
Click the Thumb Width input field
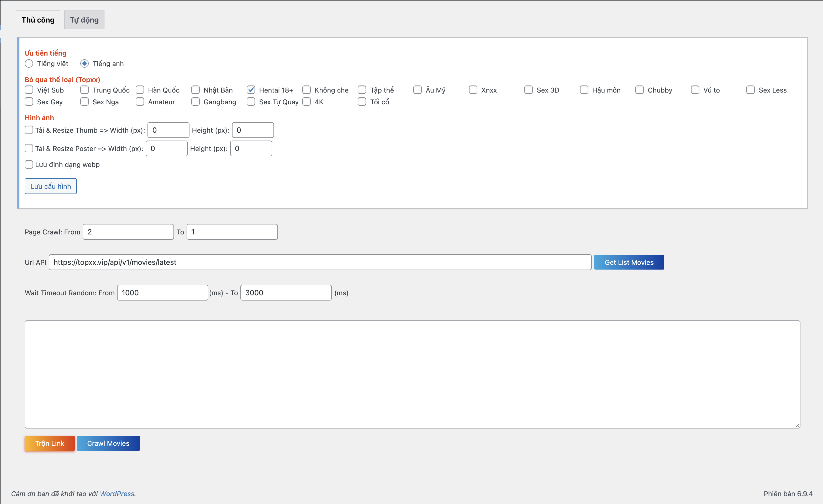(168, 130)
